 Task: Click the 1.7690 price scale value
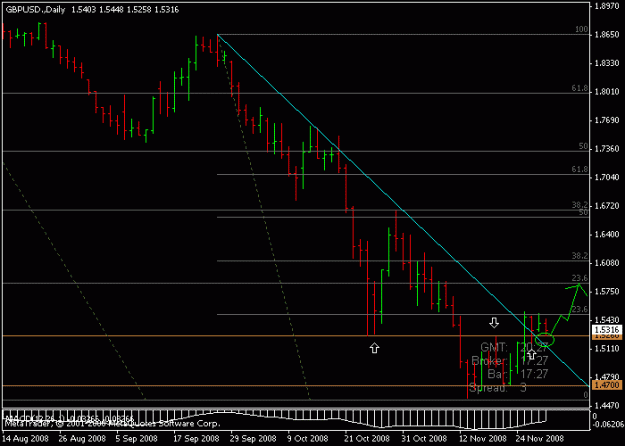(x=607, y=120)
